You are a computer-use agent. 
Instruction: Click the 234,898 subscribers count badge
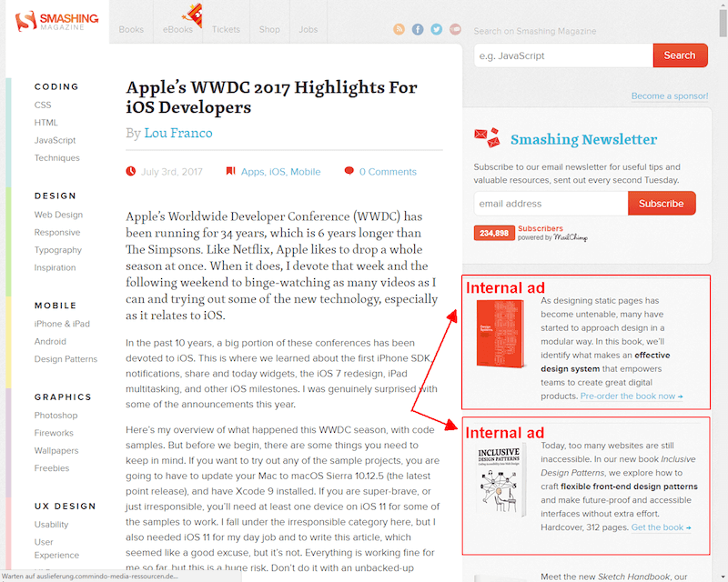tap(494, 233)
